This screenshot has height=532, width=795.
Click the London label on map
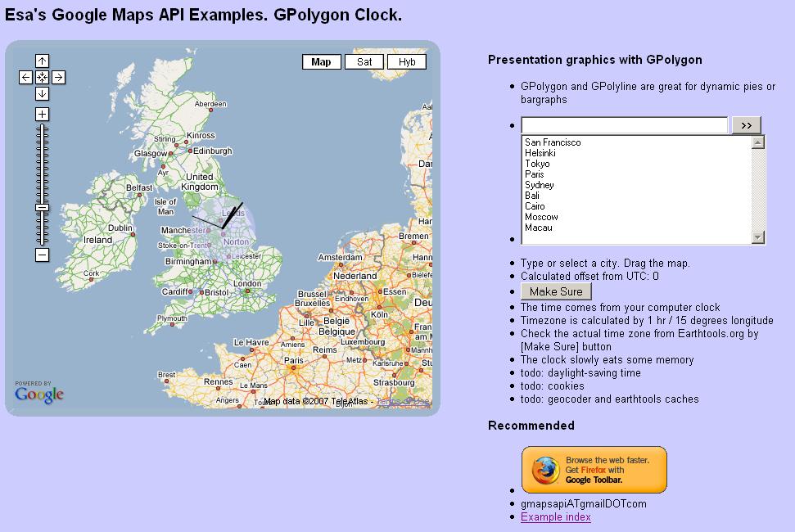pyautogui.click(x=247, y=284)
